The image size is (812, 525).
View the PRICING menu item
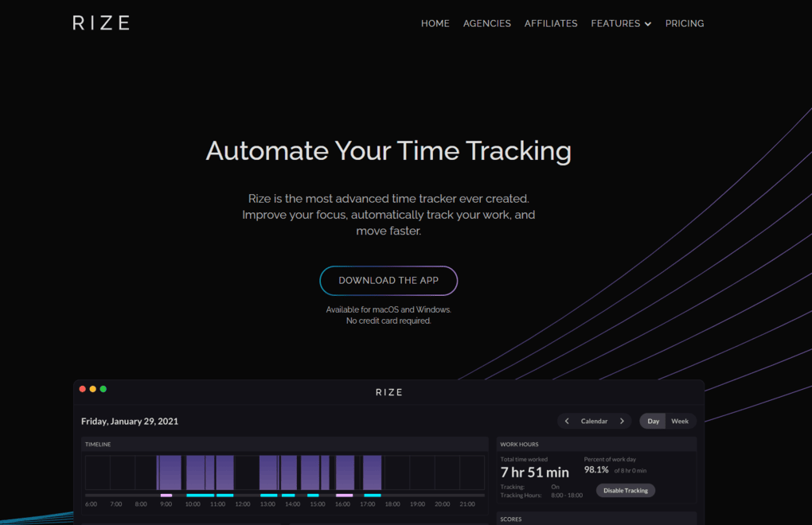click(x=684, y=23)
